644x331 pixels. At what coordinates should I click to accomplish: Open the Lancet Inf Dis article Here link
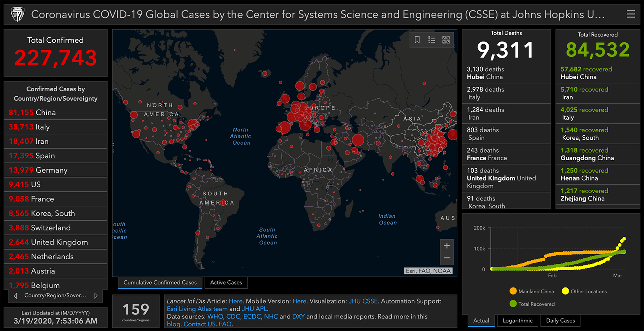235,301
